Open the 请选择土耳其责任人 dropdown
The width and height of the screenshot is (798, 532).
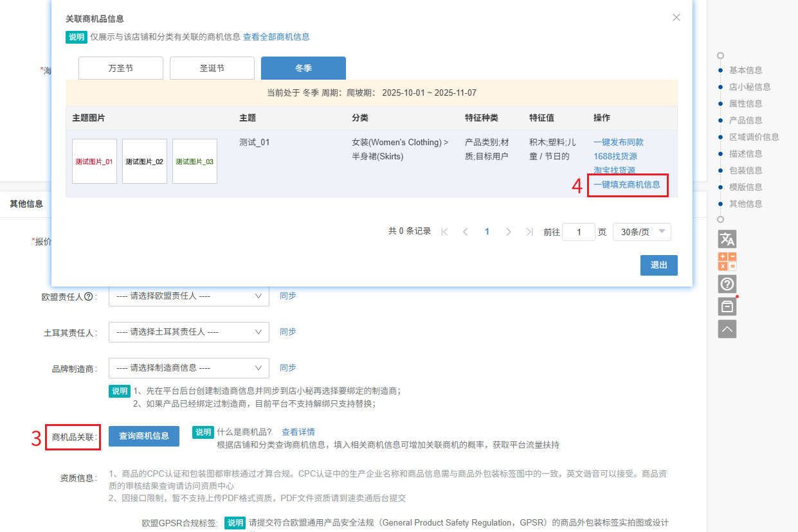click(189, 332)
